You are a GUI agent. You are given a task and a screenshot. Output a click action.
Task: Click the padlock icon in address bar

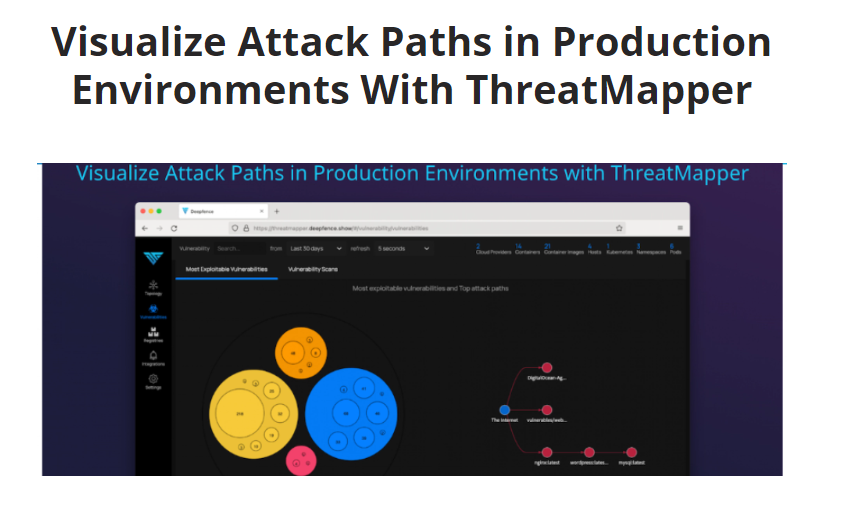click(x=246, y=228)
